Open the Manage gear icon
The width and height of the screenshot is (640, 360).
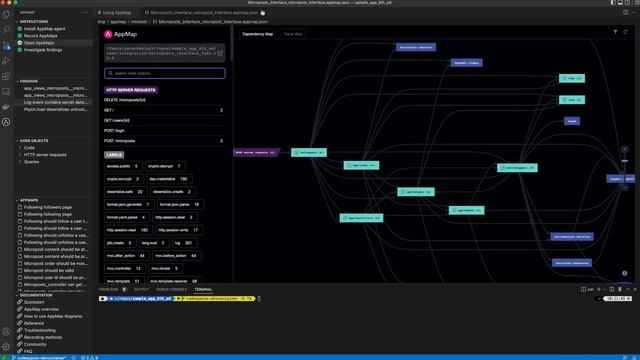pos(6,347)
